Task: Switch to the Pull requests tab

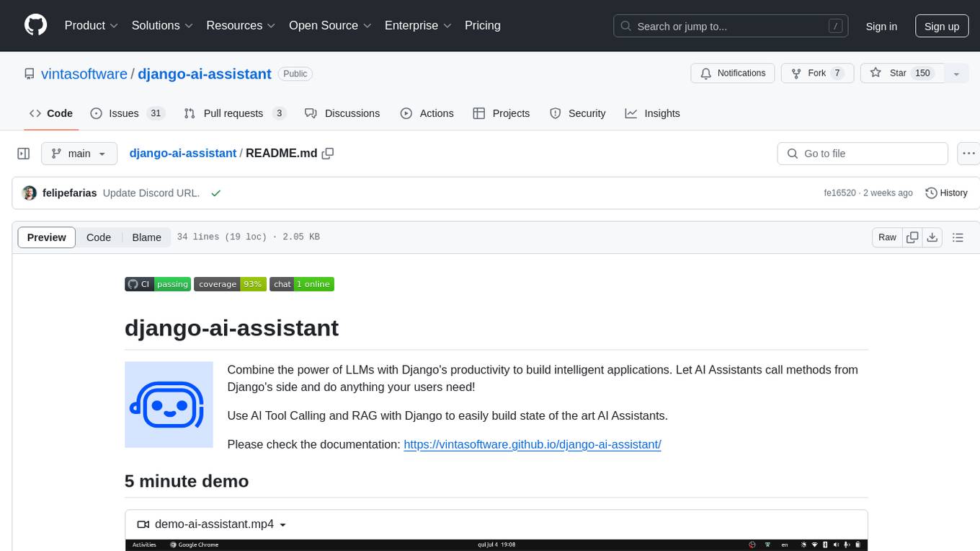Action: click(x=235, y=113)
